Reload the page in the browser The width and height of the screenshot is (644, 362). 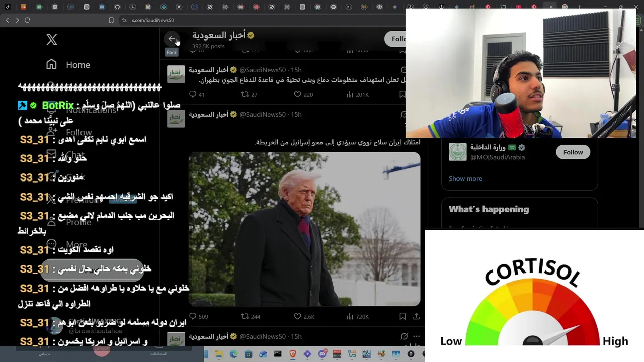tap(27, 20)
